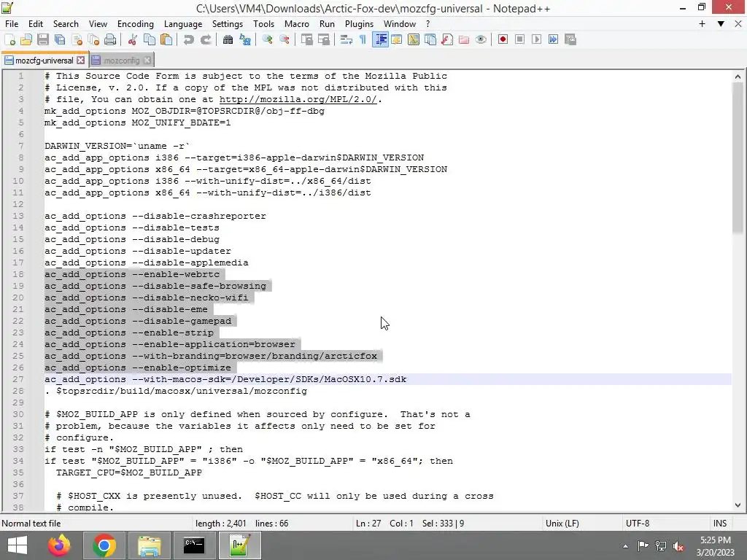Screen dimensions: 747x560
Task: Click the Redo arrow icon
Action: click(x=206, y=39)
